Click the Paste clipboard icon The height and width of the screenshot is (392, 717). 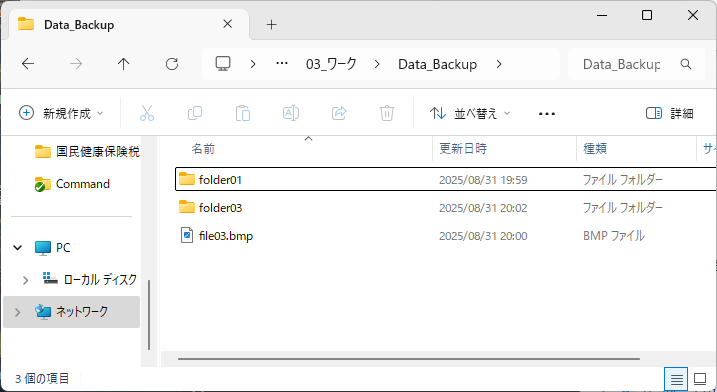point(243,113)
